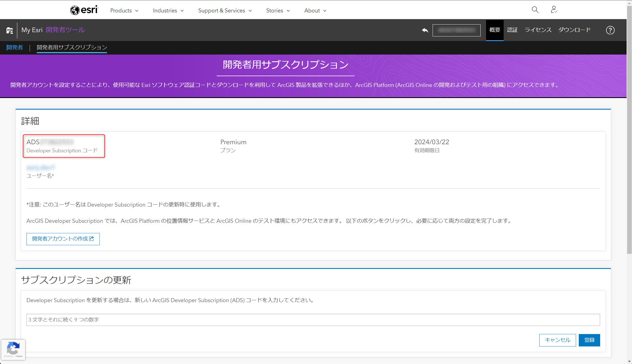Expand the Industries menu
632x364 pixels.
coord(168,11)
